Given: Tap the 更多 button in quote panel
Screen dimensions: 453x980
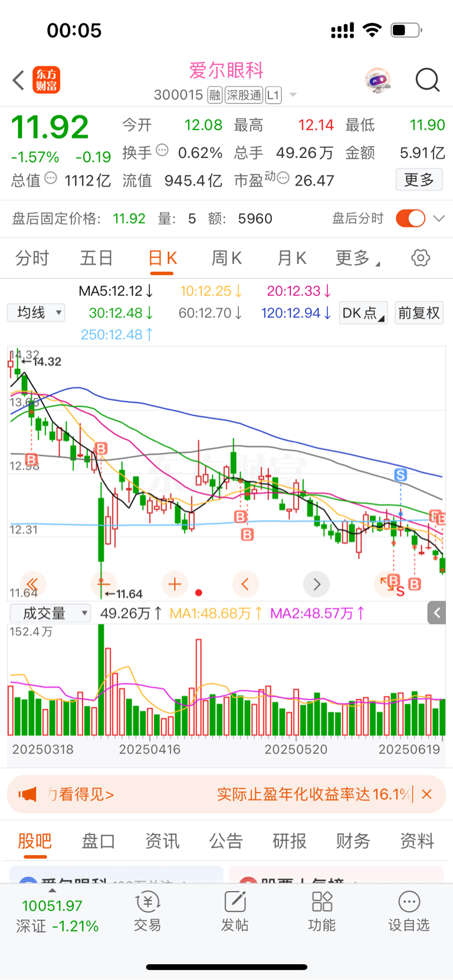Looking at the screenshot, I should (419, 180).
